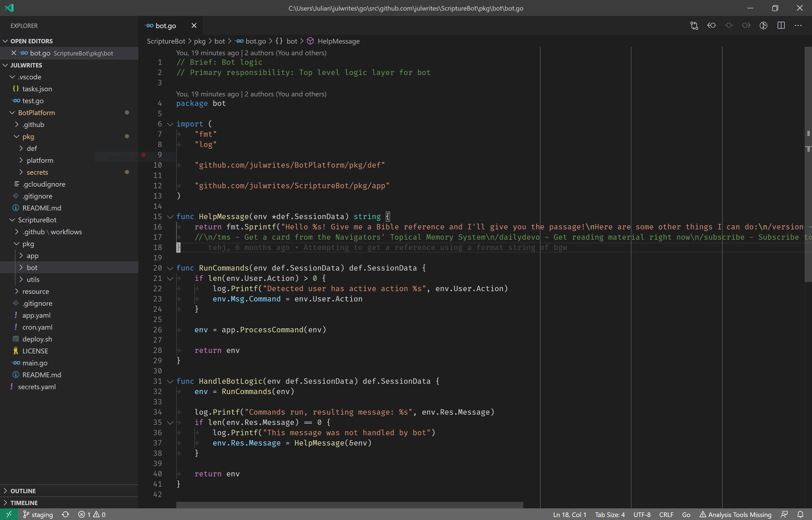Expand the TIMELINE section

coord(24,503)
